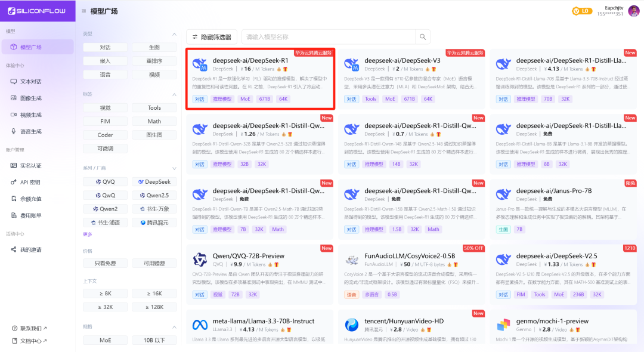Viewport: 644px width, 352px height.
Task: Click the DeepSeek-V2.5 model logo icon
Action: click(503, 260)
